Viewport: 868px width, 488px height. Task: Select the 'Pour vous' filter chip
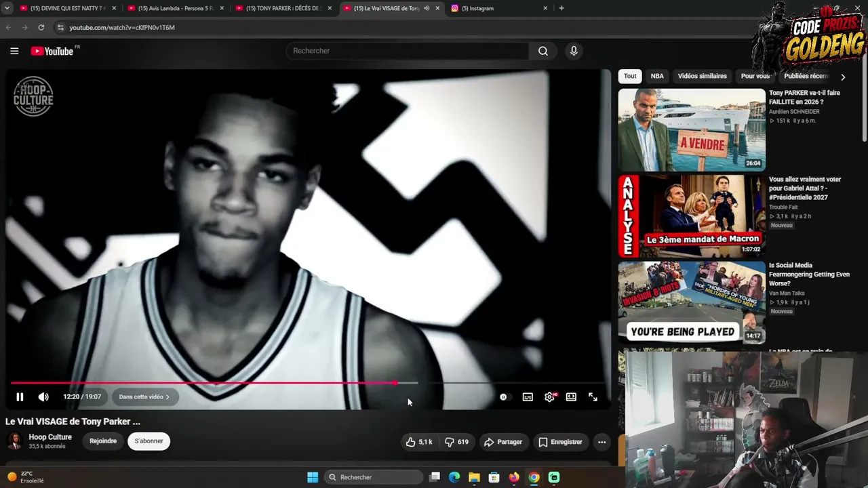[x=755, y=77]
